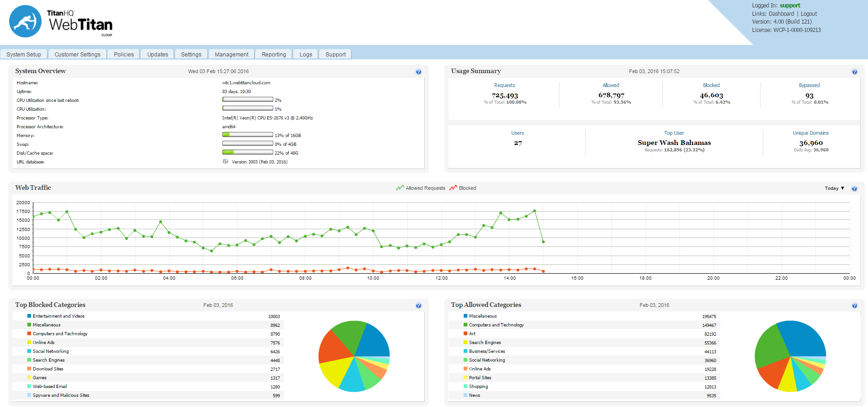Click Top Allowed Categories help icon
Image resolution: width=868 pixels, height=407 pixels.
click(x=854, y=306)
